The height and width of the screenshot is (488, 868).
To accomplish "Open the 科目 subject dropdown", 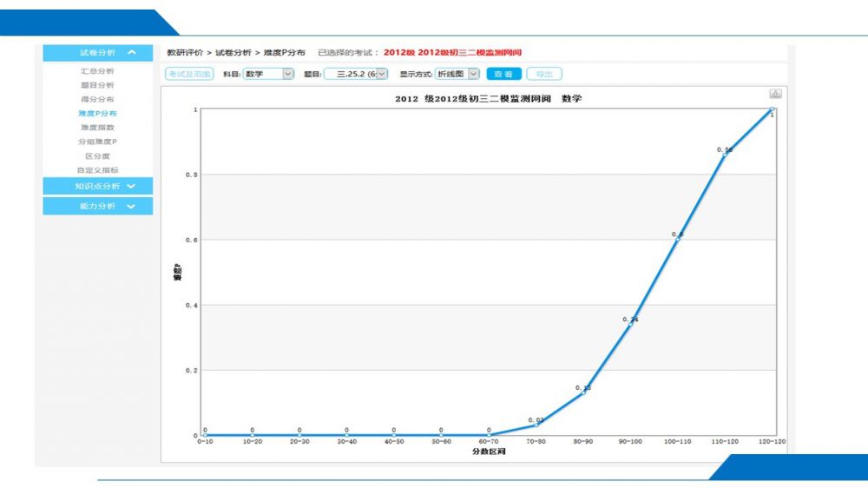I will click(x=268, y=74).
